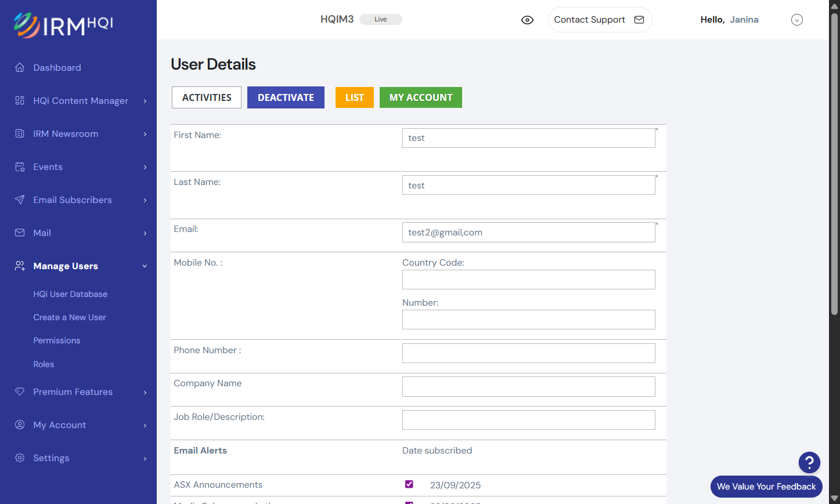Click the green MY ACCOUNT button
840x504 pixels.
pyautogui.click(x=421, y=97)
